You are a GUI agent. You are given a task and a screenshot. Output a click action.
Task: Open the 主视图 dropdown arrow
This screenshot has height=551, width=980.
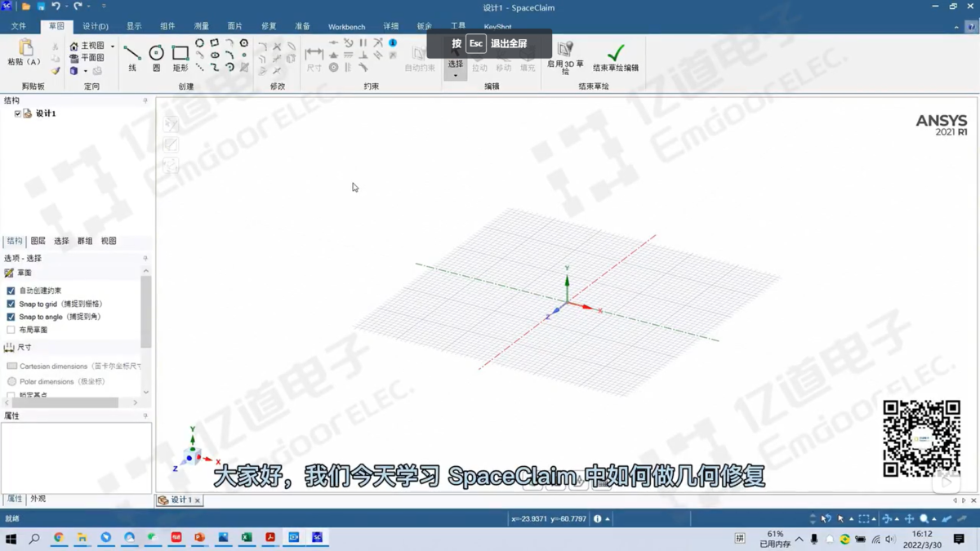[x=113, y=47]
